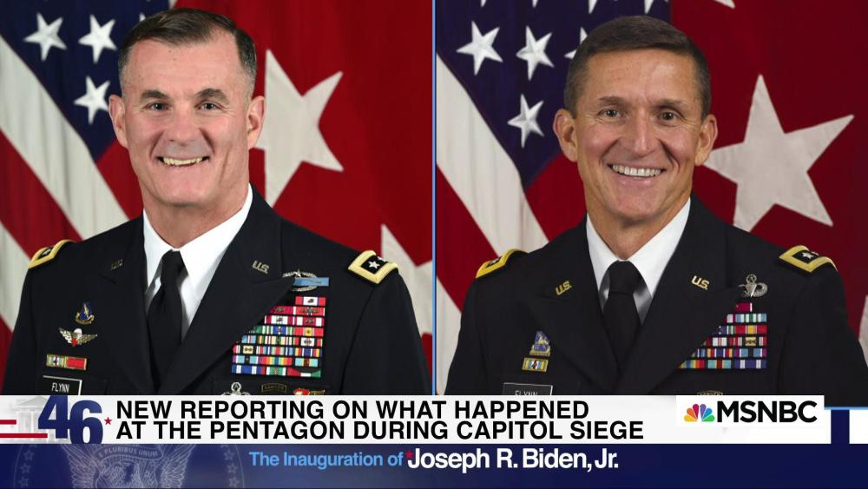This screenshot has height=489, width=868.
Task: Click headline 'NEW REPORTING ON WHAT HAPPENED'
Action: [352, 409]
